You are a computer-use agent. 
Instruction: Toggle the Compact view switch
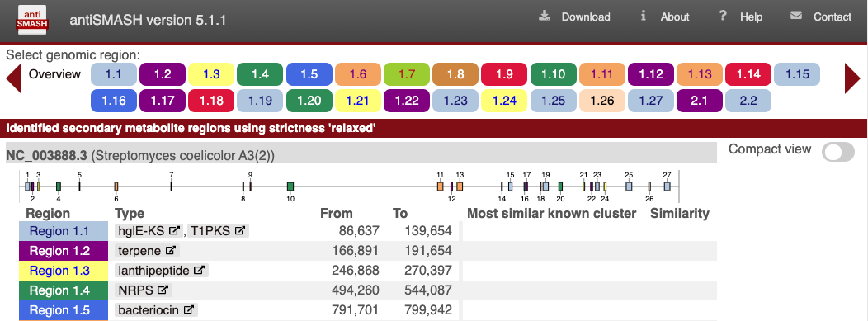[x=838, y=152]
